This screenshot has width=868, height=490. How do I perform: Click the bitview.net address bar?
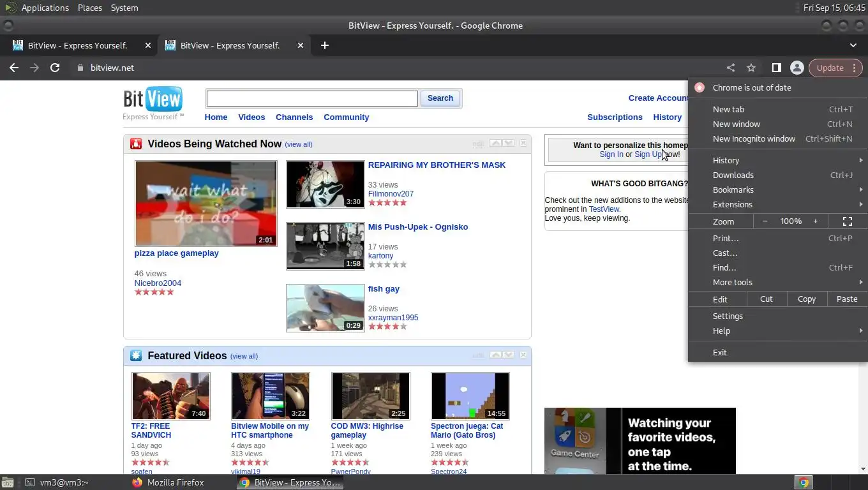396,68
